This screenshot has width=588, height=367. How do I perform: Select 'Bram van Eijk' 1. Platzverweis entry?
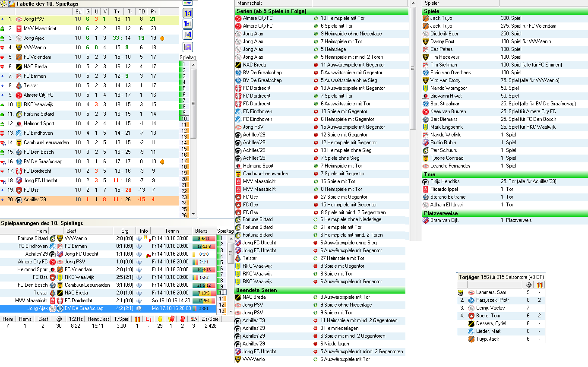(505, 220)
